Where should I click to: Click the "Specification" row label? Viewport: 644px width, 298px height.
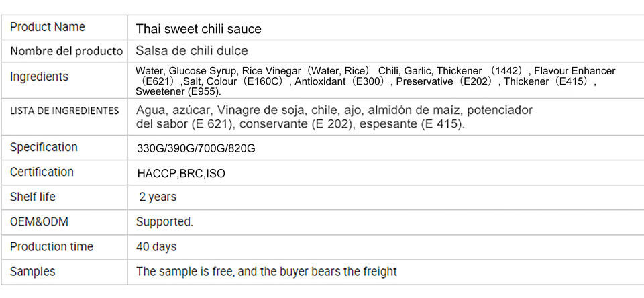pyautogui.click(x=44, y=147)
